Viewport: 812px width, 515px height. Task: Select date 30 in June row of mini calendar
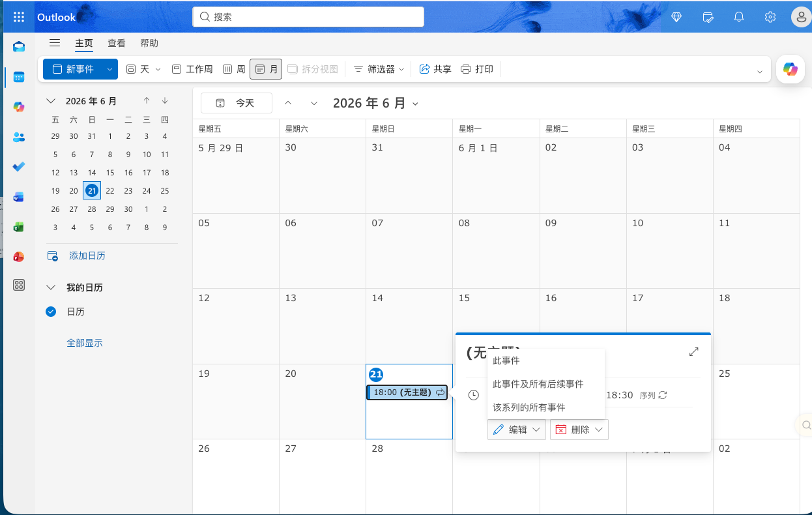point(128,209)
